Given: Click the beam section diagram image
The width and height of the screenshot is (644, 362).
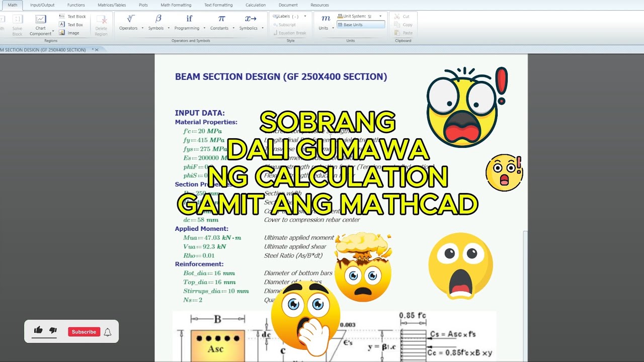Looking at the screenshot, I should point(334,336).
